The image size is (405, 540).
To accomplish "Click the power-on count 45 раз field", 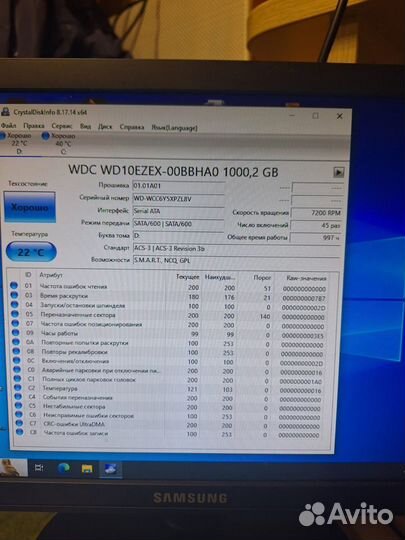I will pyautogui.click(x=317, y=225).
